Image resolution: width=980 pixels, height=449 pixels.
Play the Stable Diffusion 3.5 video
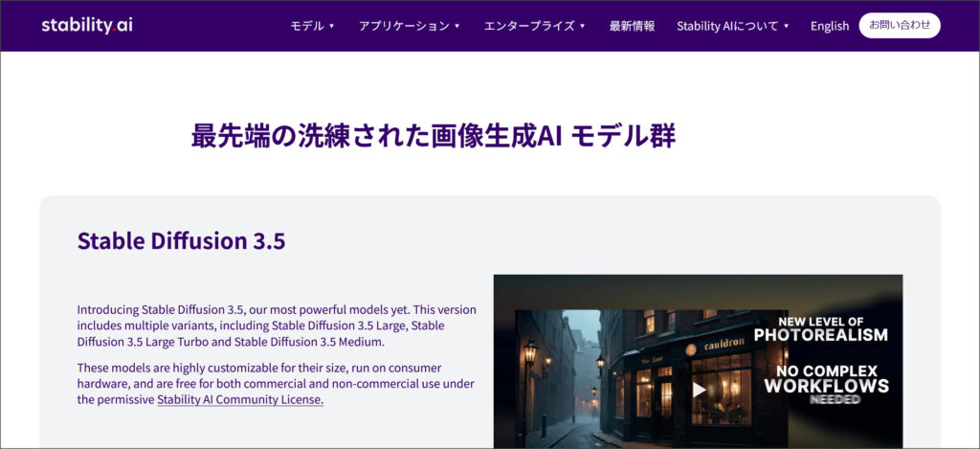click(x=699, y=391)
